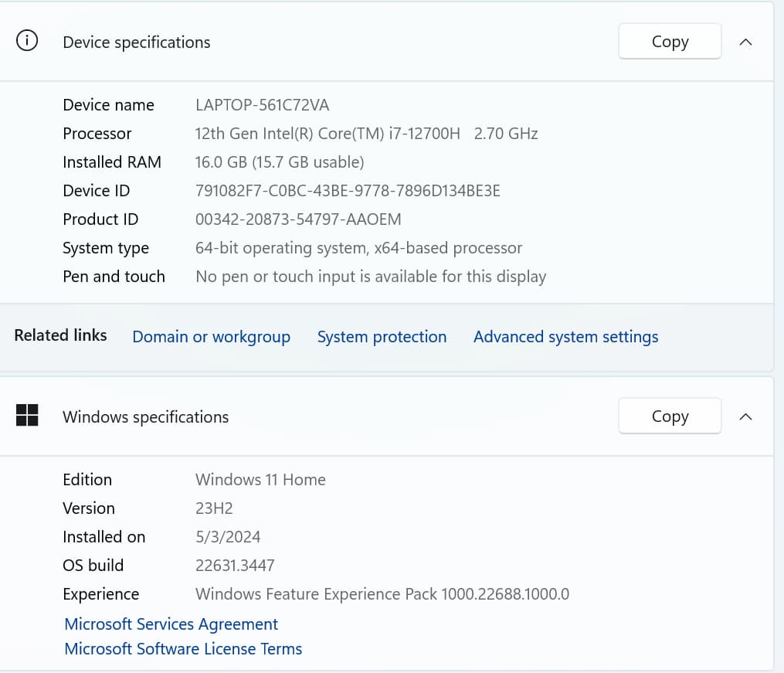Click the Device ID label

[x=96, y=191]
